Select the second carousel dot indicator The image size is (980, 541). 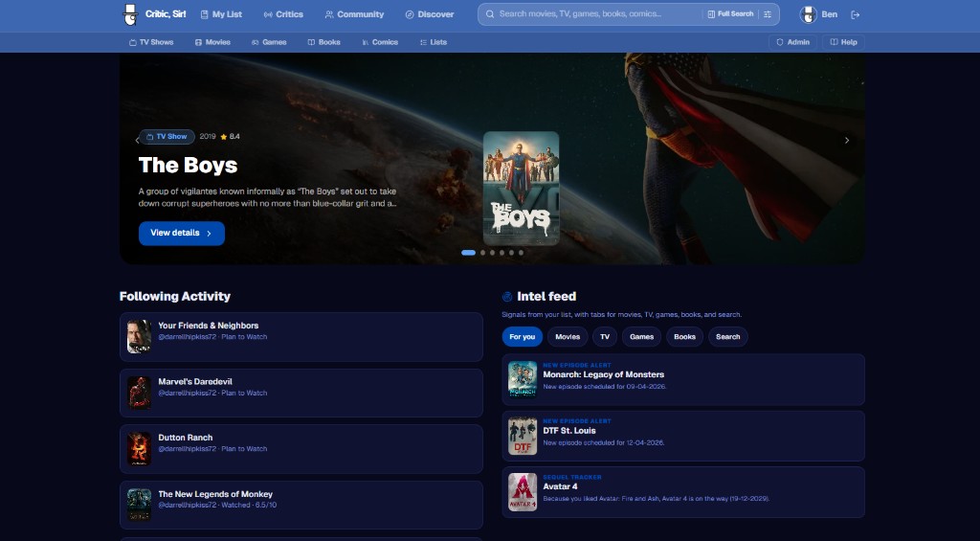point(481,253)
